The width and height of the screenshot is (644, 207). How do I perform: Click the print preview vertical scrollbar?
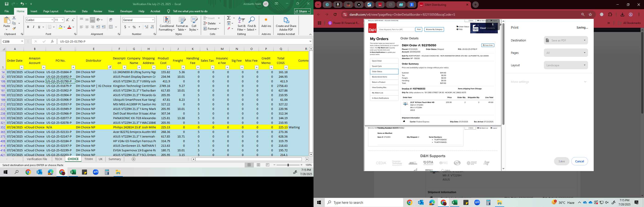[503, 74]
